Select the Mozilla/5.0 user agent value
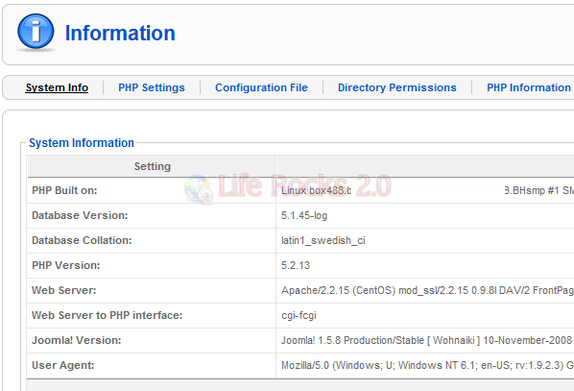574x391 pixels. tap(427, 365)
